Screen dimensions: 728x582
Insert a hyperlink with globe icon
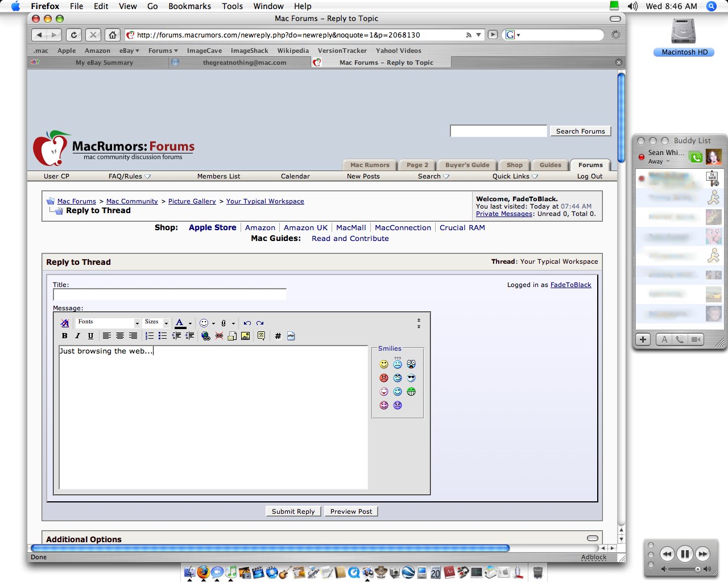coord(205,336)
